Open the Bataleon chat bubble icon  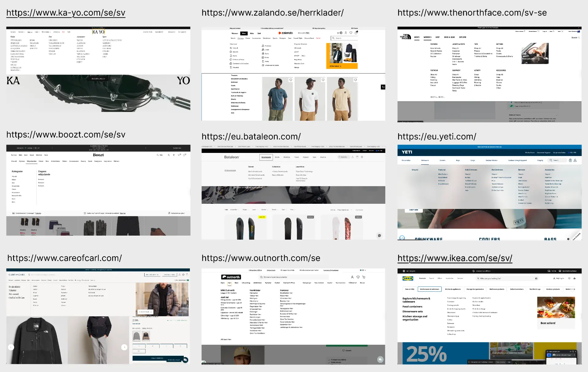tap(379, 235)
